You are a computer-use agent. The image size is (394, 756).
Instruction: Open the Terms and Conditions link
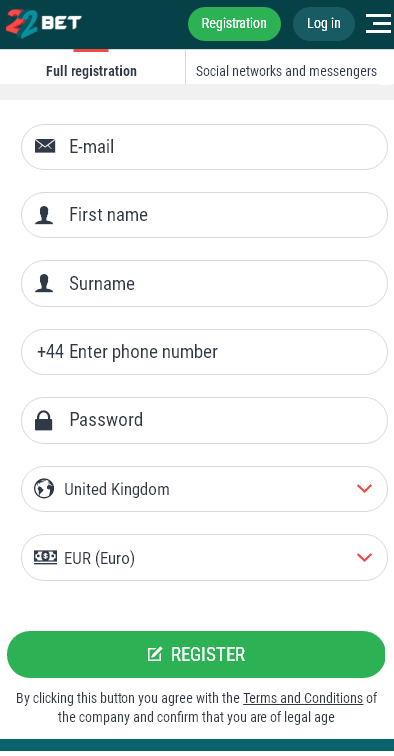[x=303, y=698]
